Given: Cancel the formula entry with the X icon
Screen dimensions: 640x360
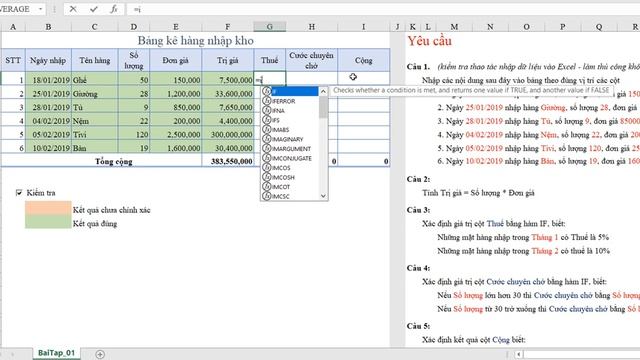Looking at the screenshot, I should pos(73,9).
